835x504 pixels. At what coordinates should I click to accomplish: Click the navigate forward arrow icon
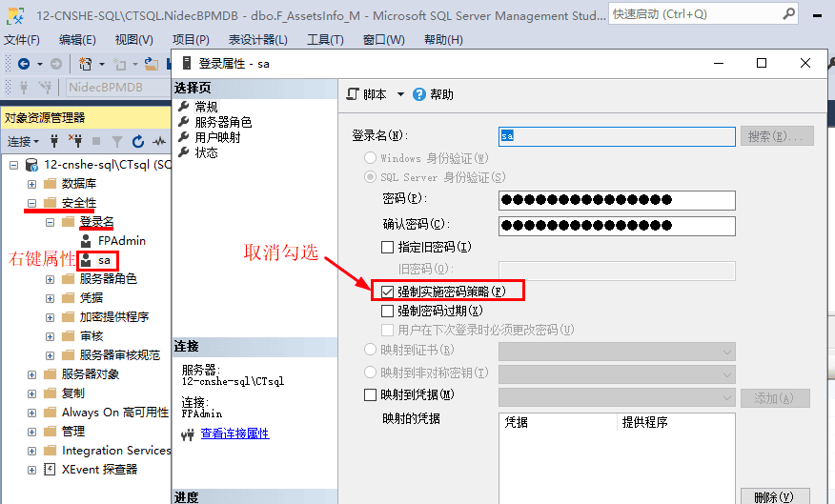click(56, 64)
